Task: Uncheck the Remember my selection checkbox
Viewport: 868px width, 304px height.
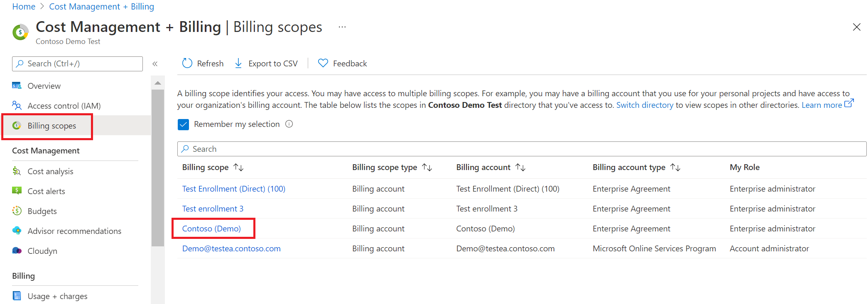Action: pyautogui.click(x=183, y=124)
